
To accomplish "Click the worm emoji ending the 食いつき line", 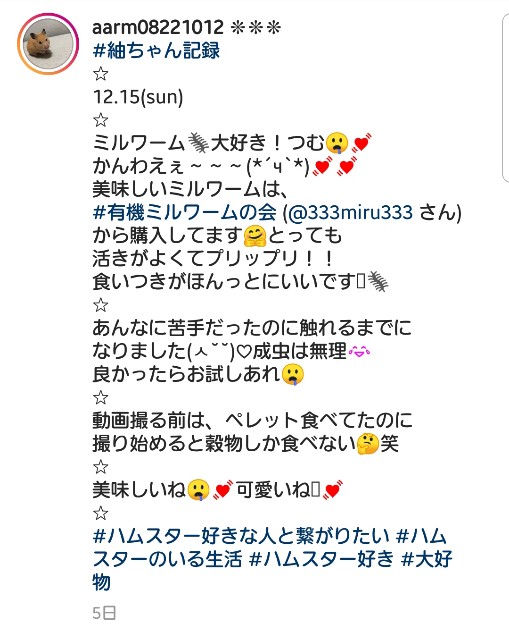I will click(x=378, y=282).
